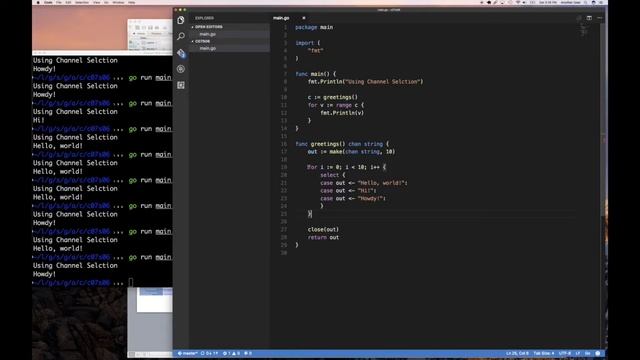Click the package main line in the editor
640x360 pixels.
pyautogui.click(x=314, y=27)
